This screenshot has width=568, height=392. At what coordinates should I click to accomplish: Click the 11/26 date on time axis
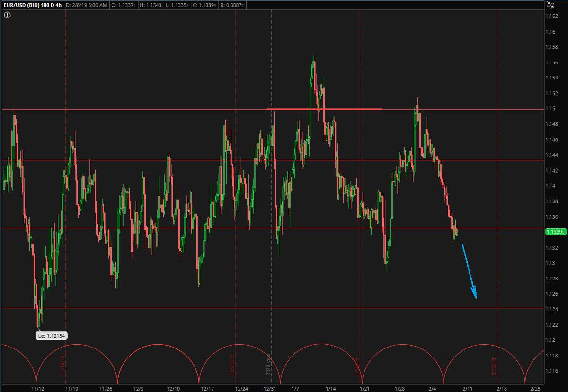106,388
